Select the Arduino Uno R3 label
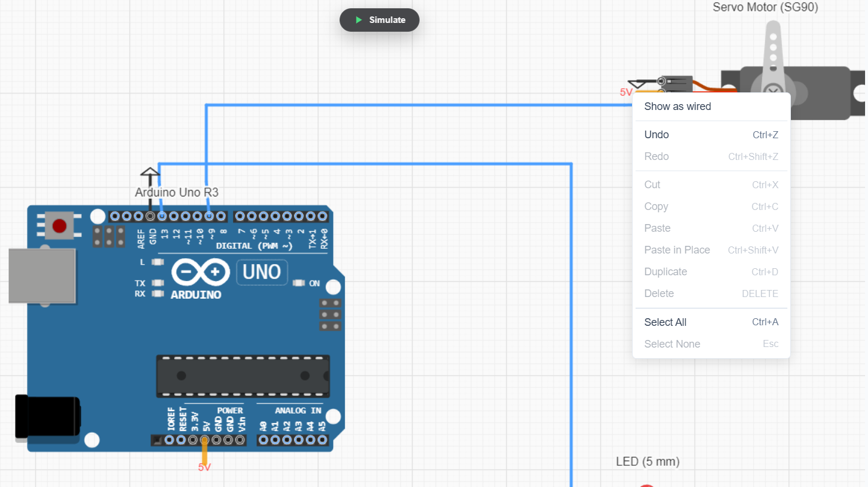868x487 pixels. 177,192
